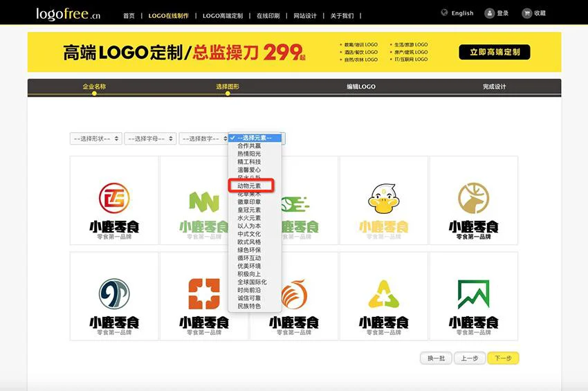The height and width of the screenshot is (391, 588).
Task: Go to the 选择图形 step
Action: 228,87
